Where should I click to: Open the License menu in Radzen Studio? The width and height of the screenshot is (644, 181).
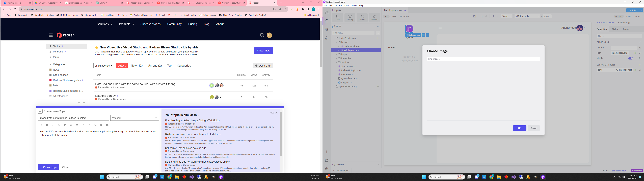(354, 6)
